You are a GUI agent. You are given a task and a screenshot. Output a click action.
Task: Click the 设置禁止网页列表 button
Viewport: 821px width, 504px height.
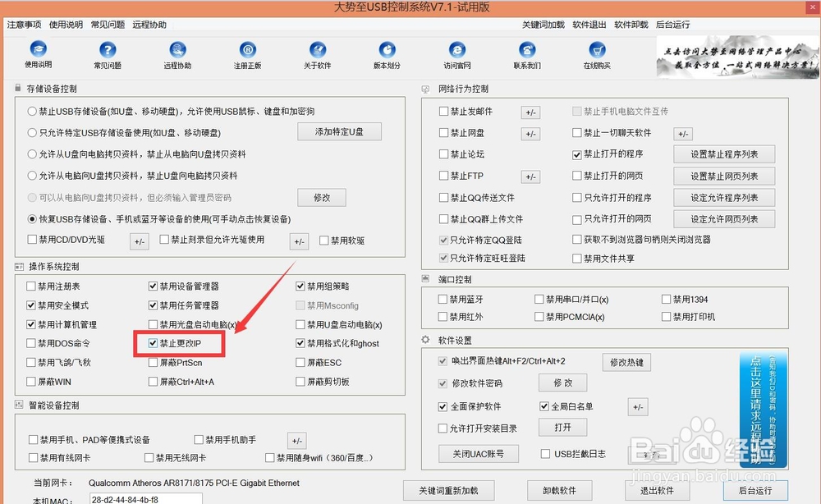click(x=724, y=176)
